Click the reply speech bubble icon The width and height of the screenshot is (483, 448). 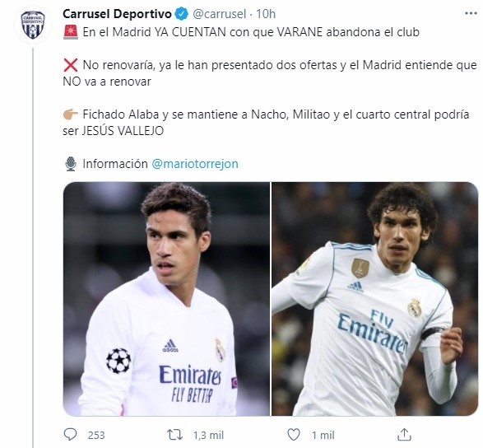point(70,435)
